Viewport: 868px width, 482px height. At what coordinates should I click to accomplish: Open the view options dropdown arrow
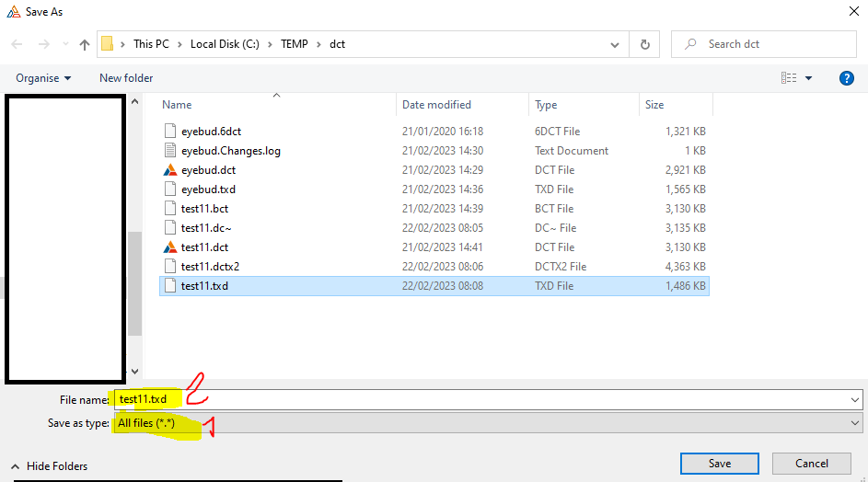809,78
